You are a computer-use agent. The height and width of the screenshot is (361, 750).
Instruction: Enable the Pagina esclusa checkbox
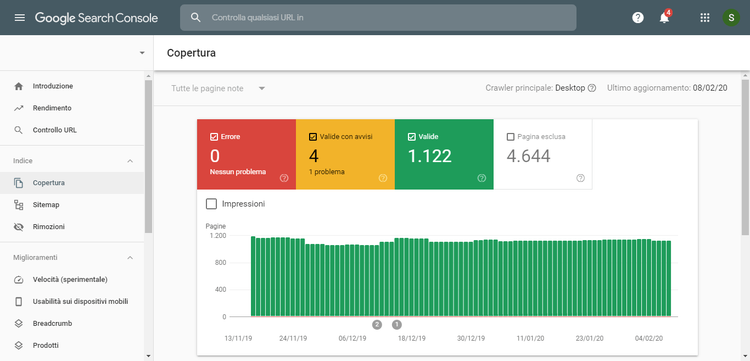click(x=510, y=137)
